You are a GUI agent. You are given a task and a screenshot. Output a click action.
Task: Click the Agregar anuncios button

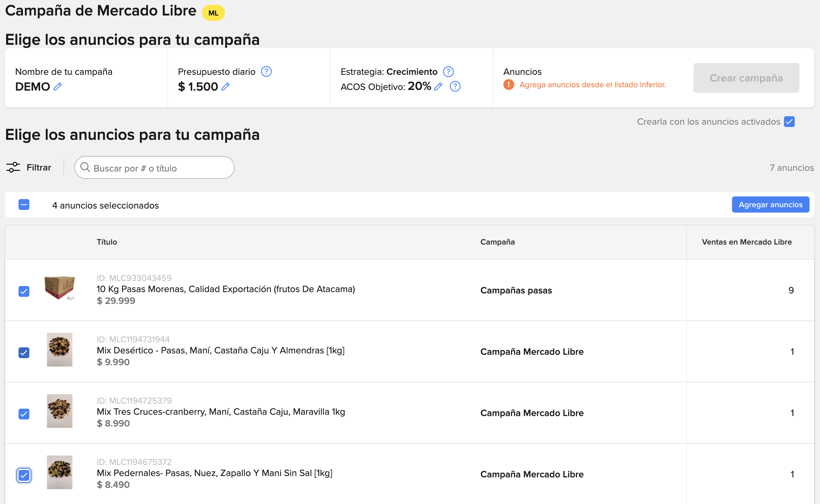pyautogui.click(x=770, y=204)
